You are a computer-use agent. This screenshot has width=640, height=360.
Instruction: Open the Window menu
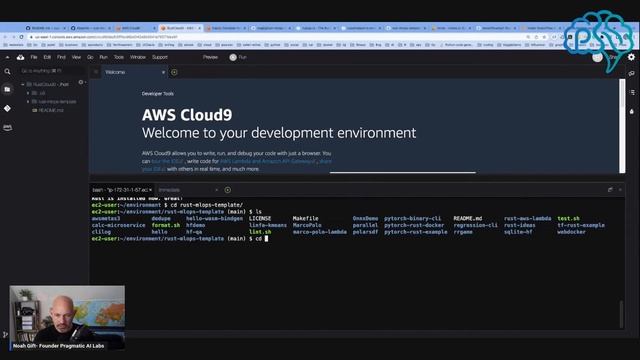138,58
